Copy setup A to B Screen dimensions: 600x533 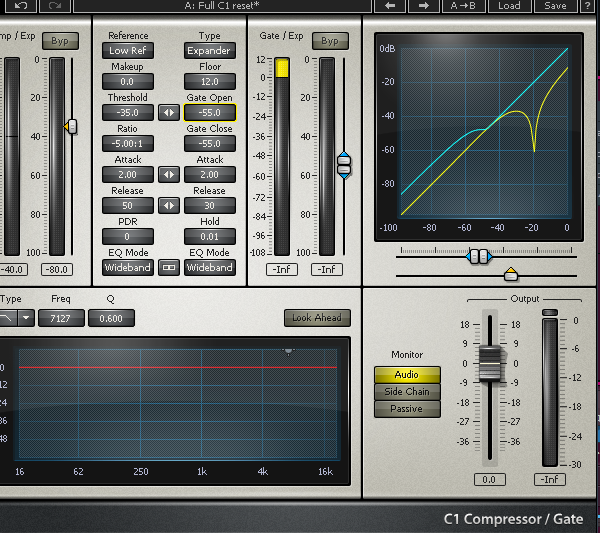[x=463, y=5]
